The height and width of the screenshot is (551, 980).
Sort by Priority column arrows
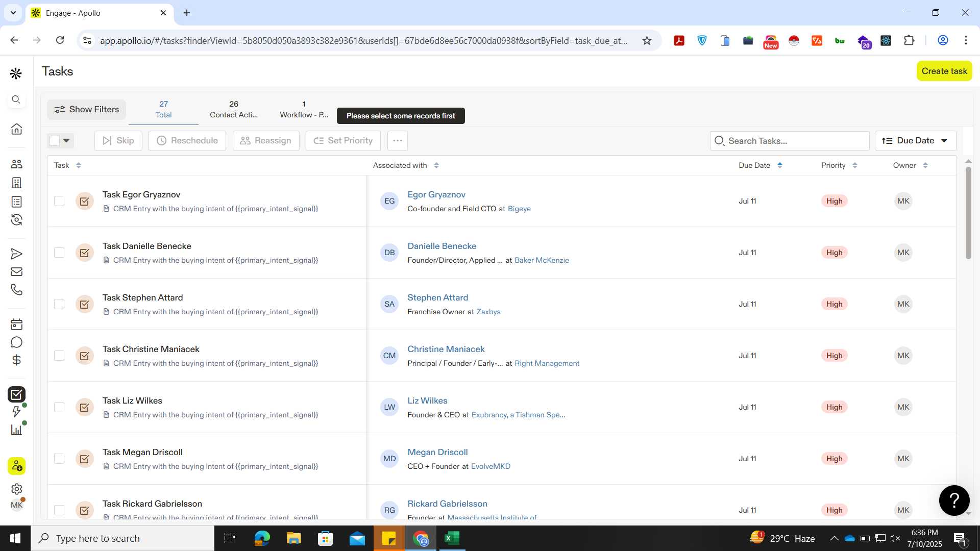click(x=854, y=165)
